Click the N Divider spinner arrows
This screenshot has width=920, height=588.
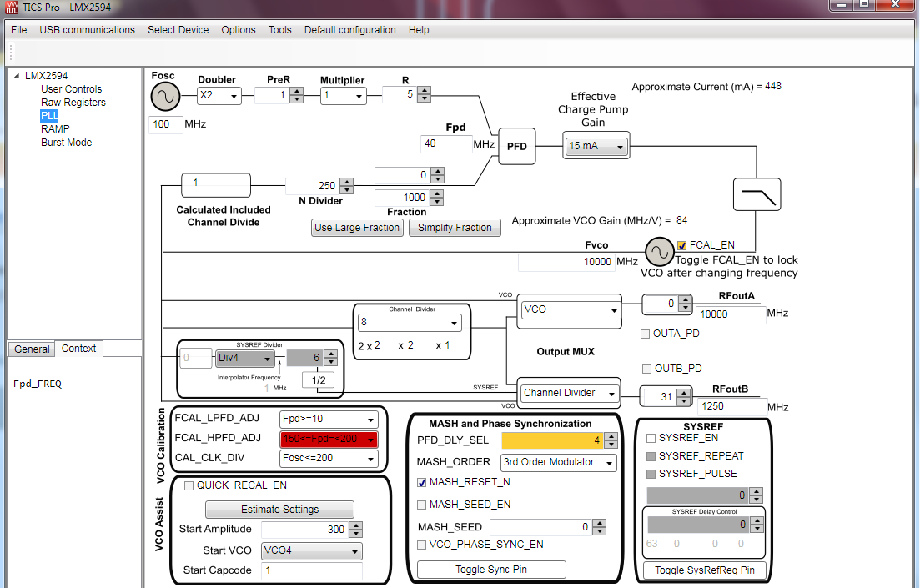pos(347,186)
